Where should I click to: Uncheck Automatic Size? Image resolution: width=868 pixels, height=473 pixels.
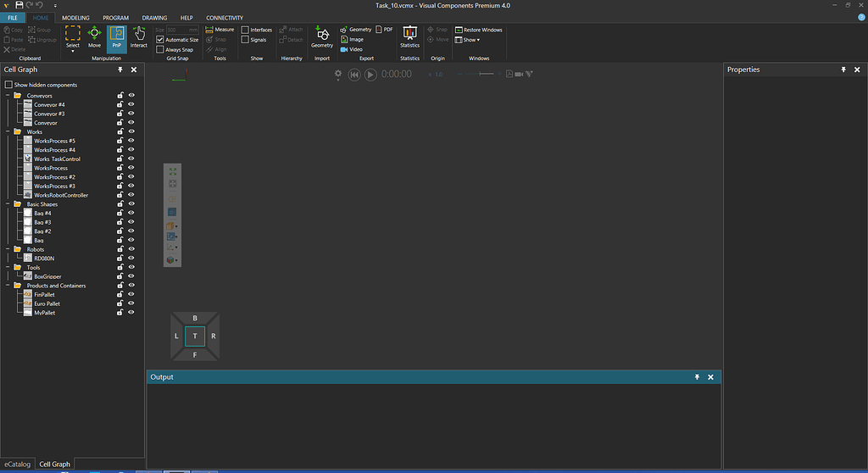pyautogui.click(x=160, y=39)
